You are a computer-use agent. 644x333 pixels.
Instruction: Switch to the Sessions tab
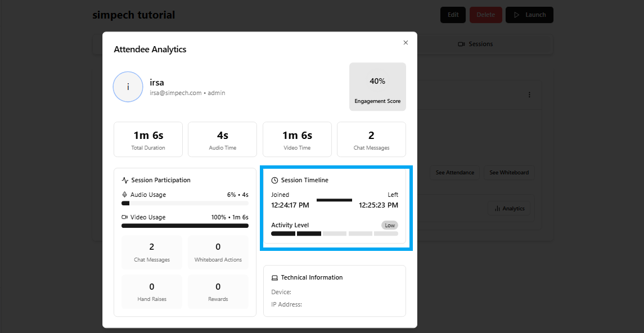click(x=475, y=44)
